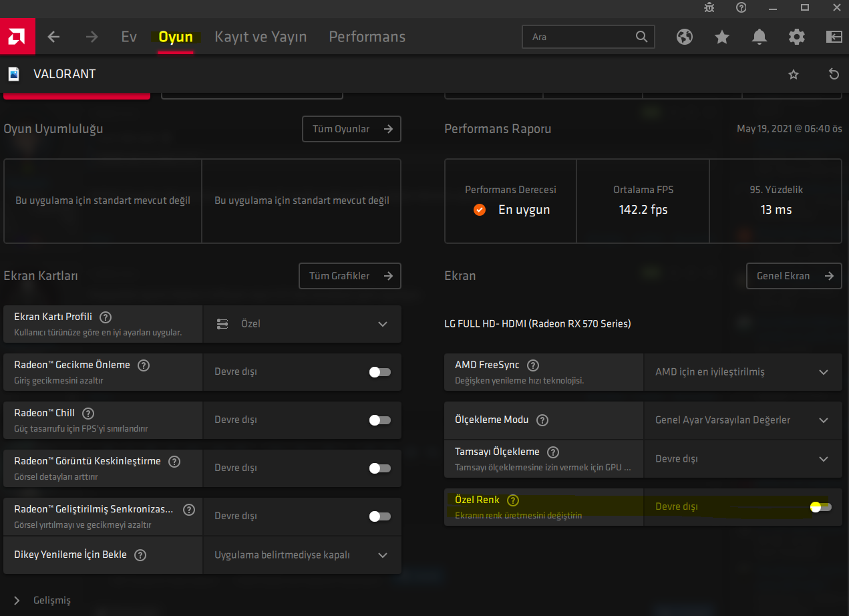This screenshot has height=616, width=849.
Task: Click the orange En uygun check icon
Action: click(479, 210)
